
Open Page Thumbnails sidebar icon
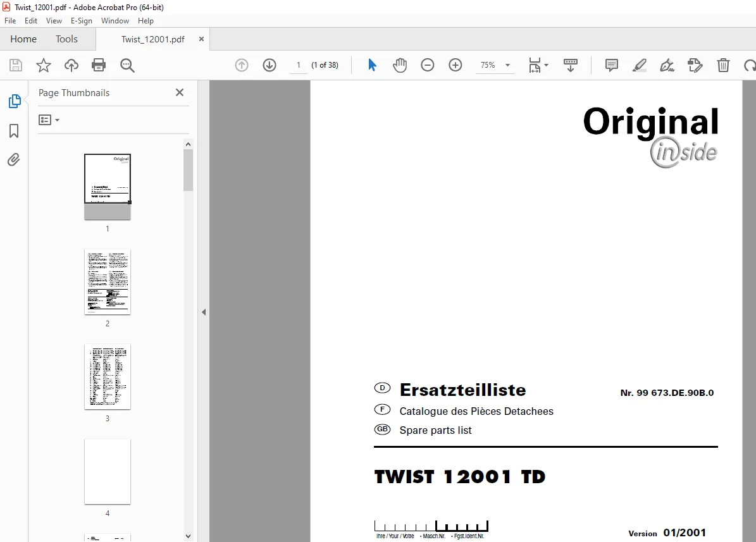pos(15,101)
